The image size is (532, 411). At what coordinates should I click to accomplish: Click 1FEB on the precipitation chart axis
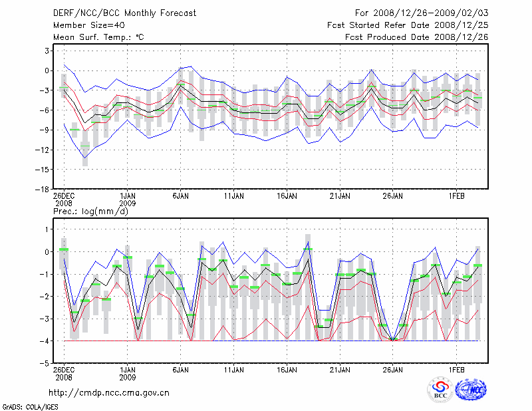click(456, 369)
